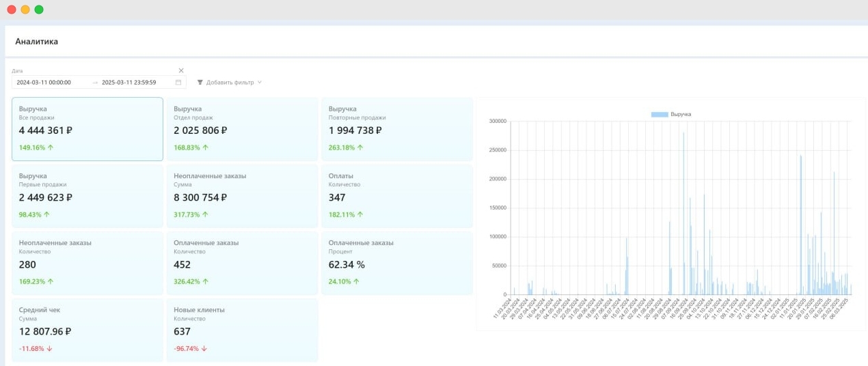Close the window with the red button
Viewport: 868px width, 366px height.
coord(12,10)
